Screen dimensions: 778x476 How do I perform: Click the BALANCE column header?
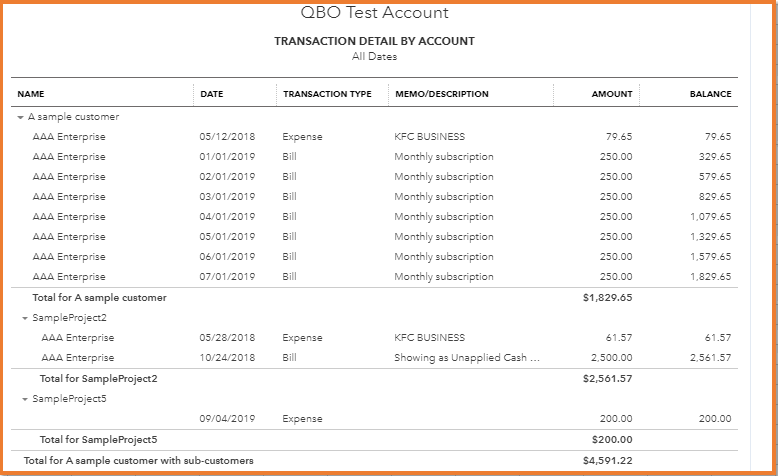[x=710, y=94]
